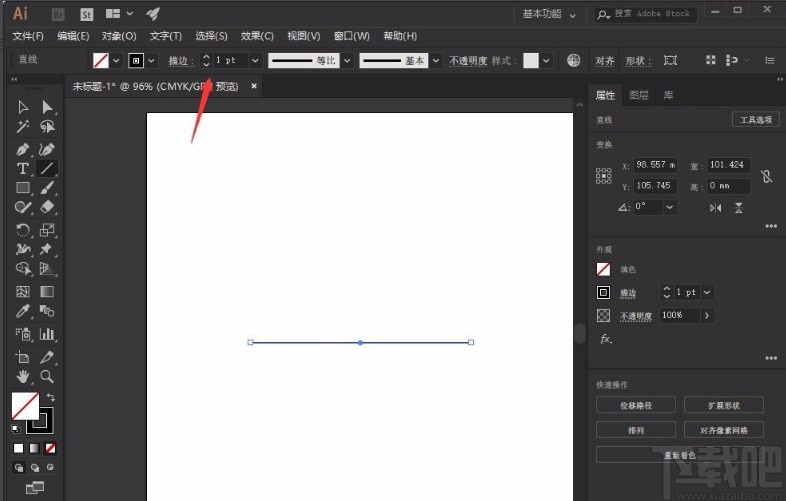This screenshot has height=501, width=786.
Task: Set color mode to Gradient
Action: pos(34,448)
